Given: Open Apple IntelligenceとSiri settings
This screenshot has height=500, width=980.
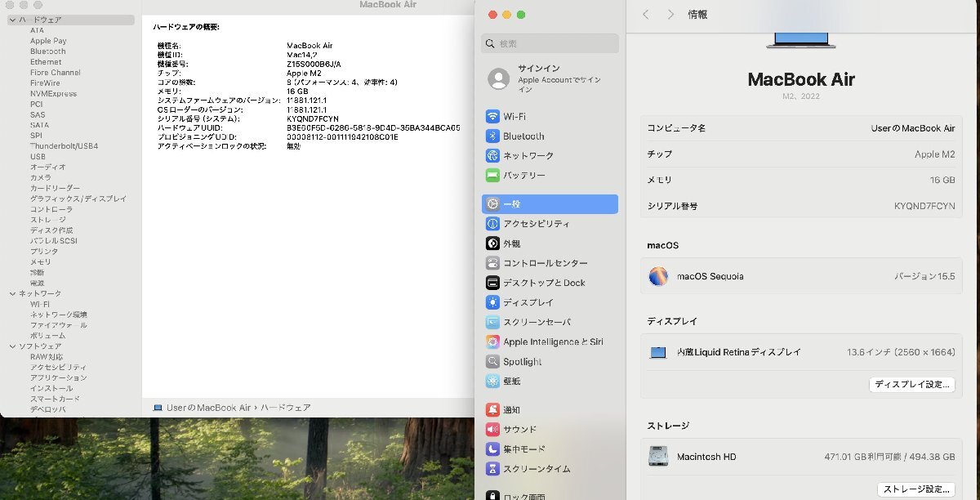Looking at the screenshot, I should point(550,342).
